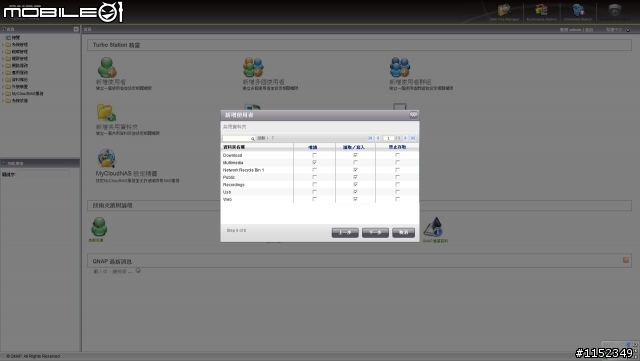640x361 pixels.
Task: Sort by the 資料夾名稱 column header
Action: 234,147
